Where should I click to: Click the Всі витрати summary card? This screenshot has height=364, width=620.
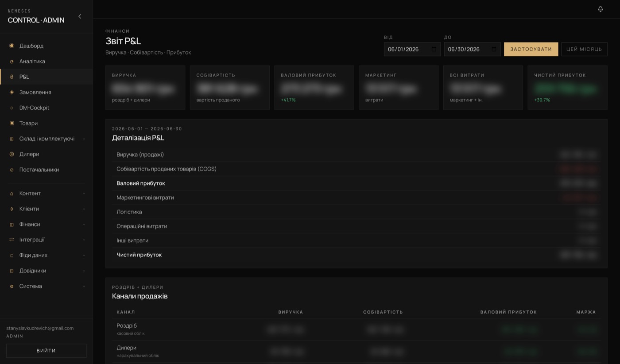[x=483, y=88]
